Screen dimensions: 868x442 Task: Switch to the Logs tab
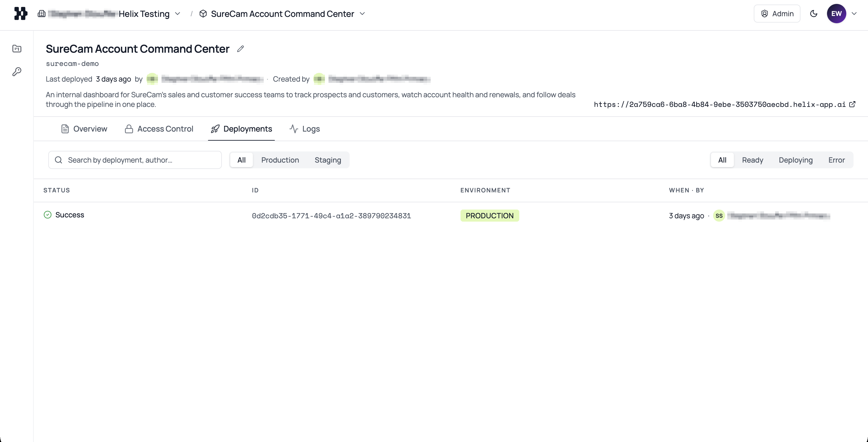click(x=305, y=129)
